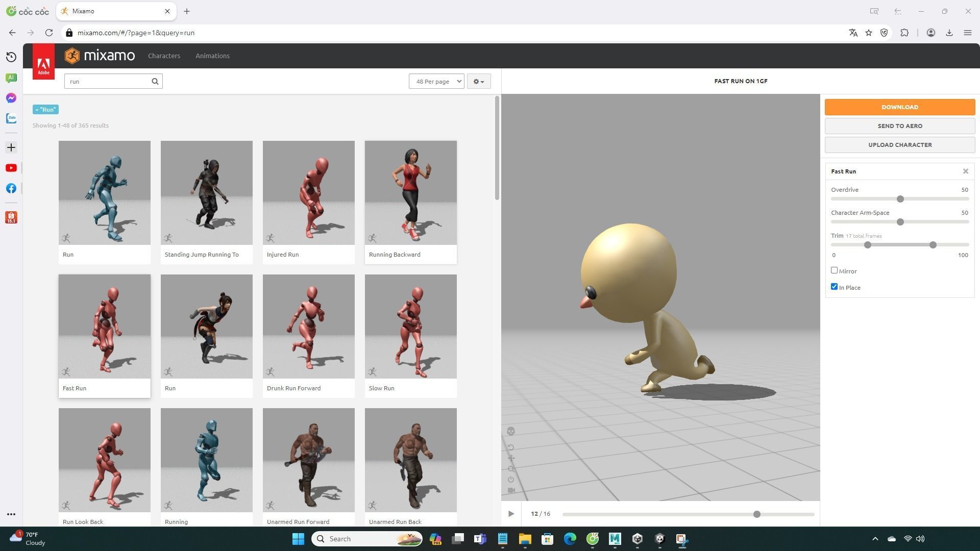Click the animation timeline scrubber handle
The image size is (980, 551).
click(757, 514)
